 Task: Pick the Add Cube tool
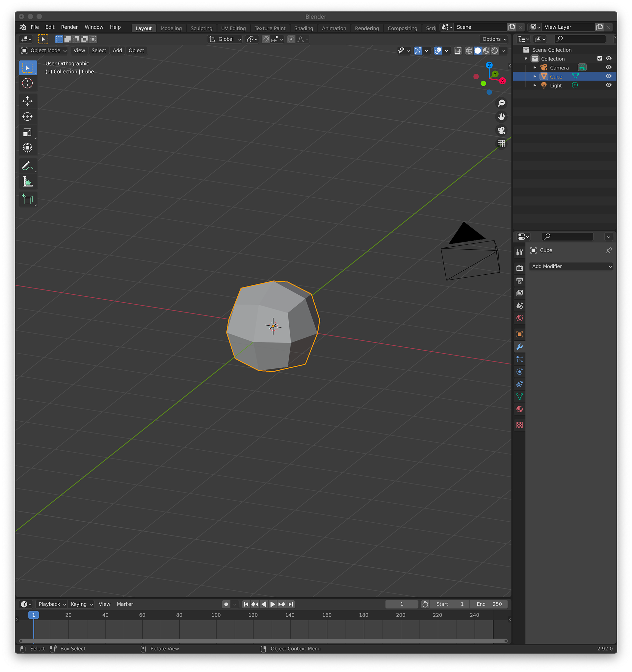[27, 199]
